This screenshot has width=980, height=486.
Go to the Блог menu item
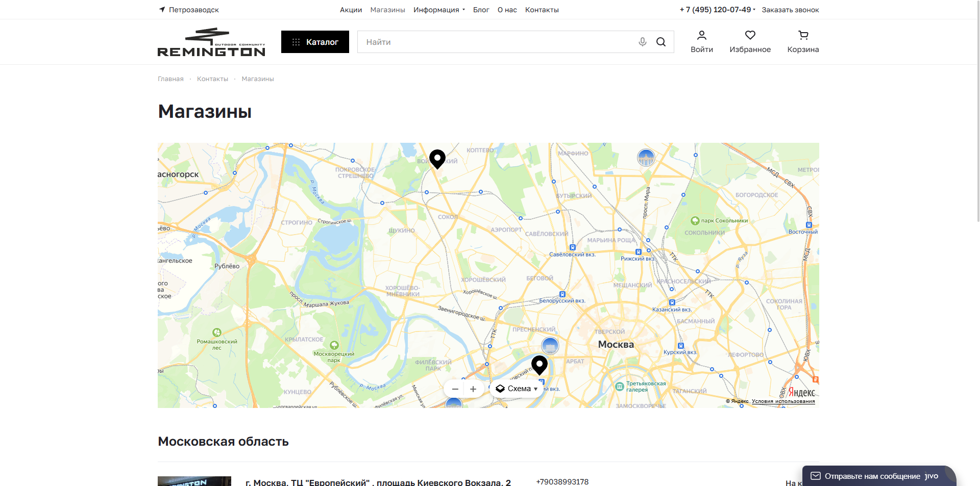click(481, 10)
